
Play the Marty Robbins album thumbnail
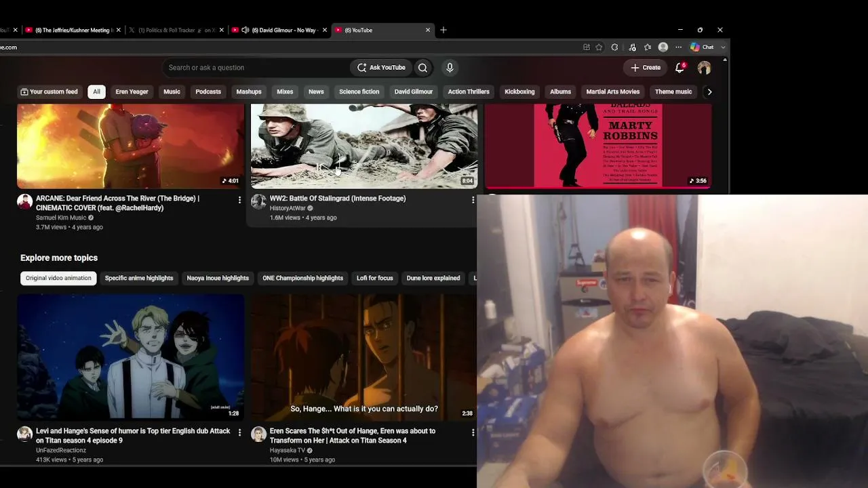[x=598, y=146]
